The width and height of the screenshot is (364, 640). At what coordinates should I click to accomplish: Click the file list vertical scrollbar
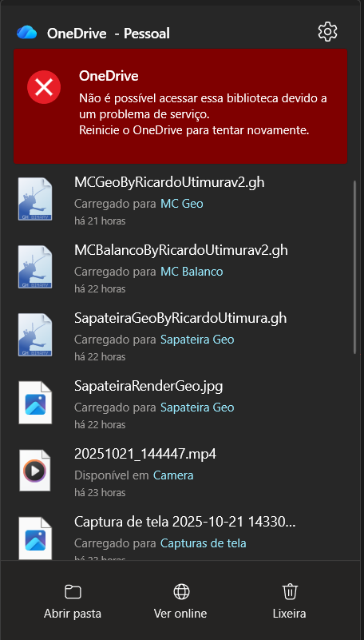[x=355, y=267]
